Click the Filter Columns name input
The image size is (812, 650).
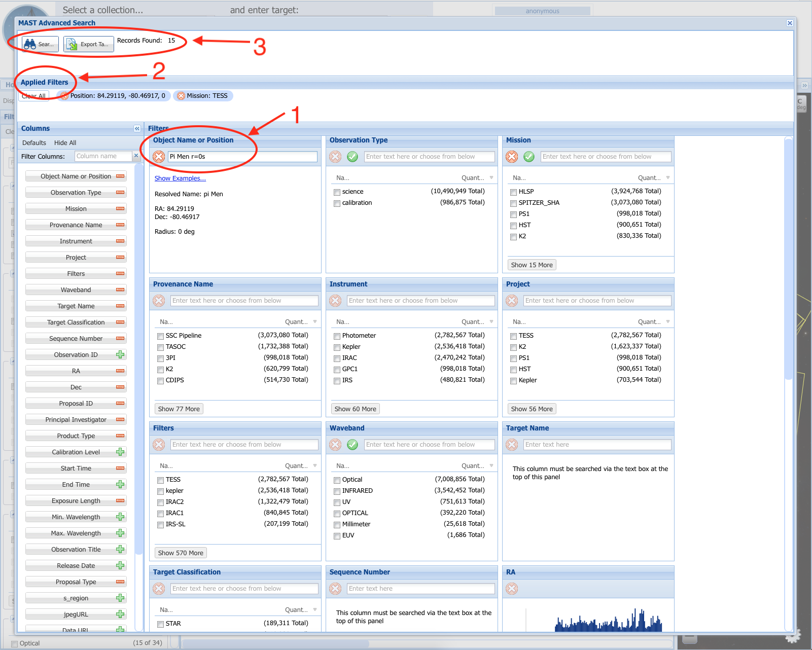point(103,156)
